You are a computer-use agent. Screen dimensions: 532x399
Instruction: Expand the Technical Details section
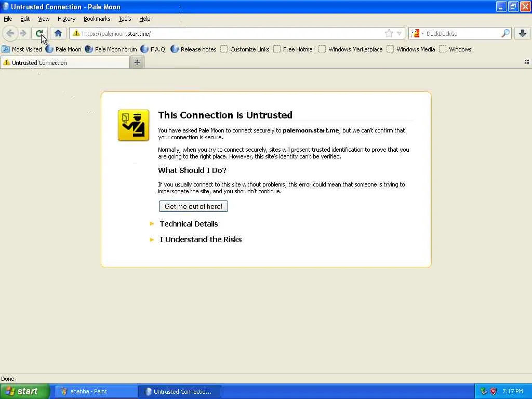tap(189, 224)
